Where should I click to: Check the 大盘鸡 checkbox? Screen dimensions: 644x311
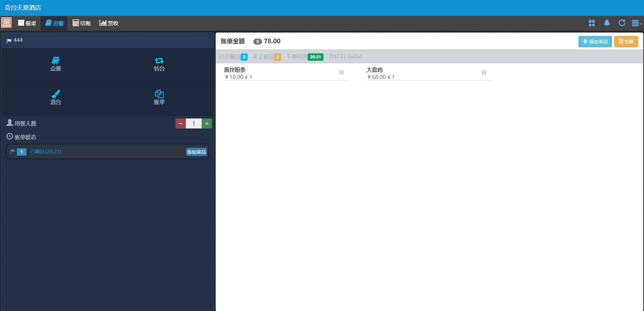484,72
